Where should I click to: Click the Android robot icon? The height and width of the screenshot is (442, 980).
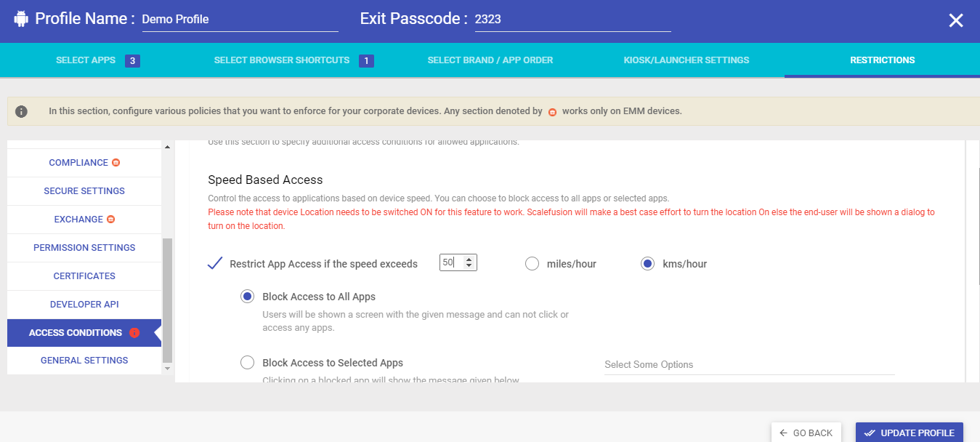[x=21, y=19]
